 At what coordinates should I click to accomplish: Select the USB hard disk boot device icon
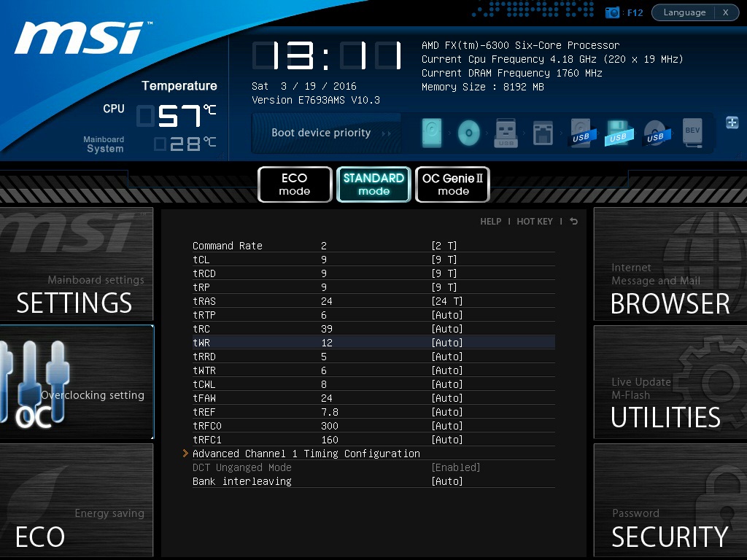tap(581, 133)
